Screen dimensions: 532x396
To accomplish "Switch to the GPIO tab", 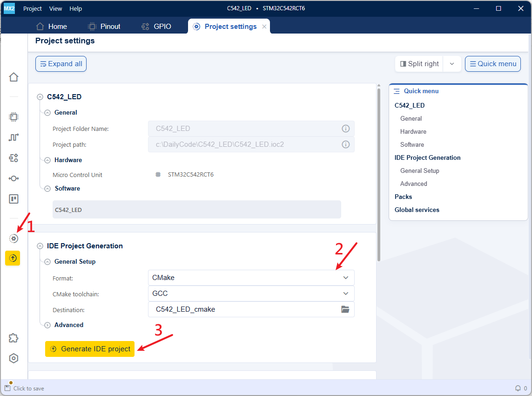I will pos(156,27).
